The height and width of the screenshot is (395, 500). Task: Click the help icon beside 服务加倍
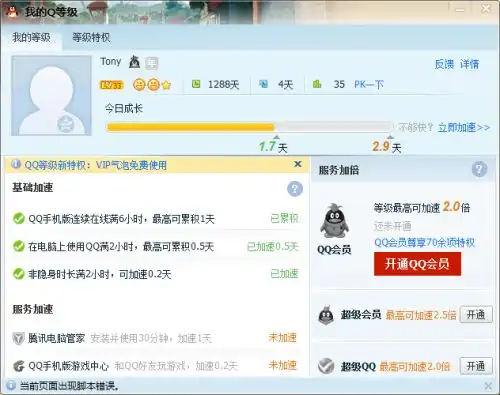(479, 169)
